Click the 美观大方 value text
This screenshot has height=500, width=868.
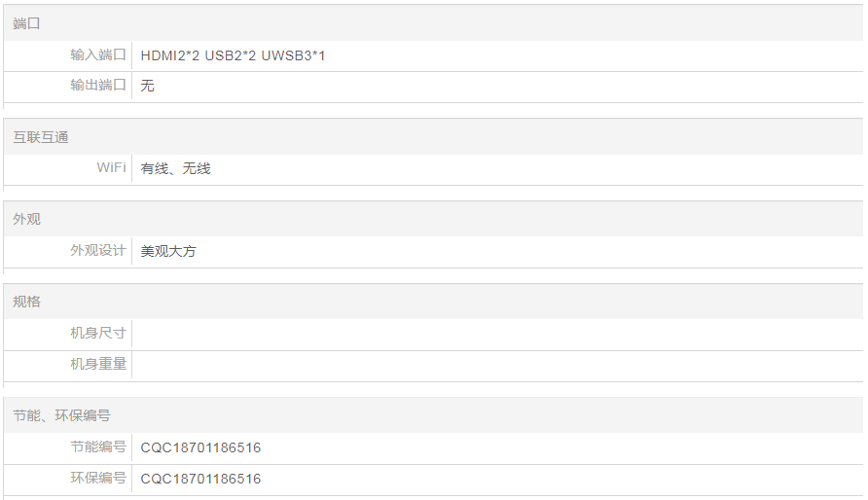click(168, 251)
